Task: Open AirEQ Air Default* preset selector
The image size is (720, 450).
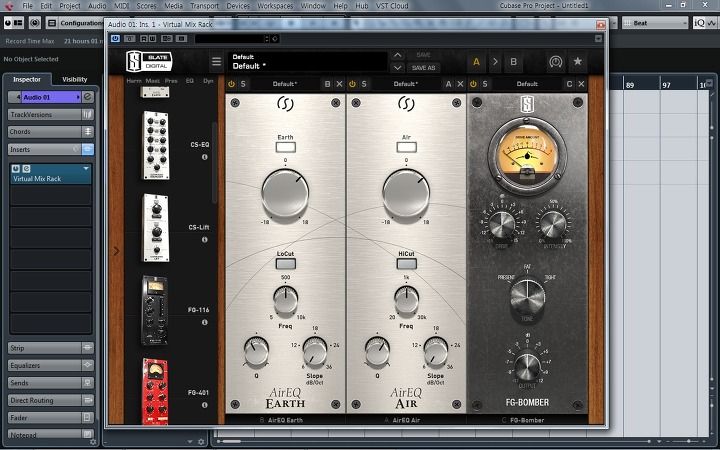Action: click(405, 84)
